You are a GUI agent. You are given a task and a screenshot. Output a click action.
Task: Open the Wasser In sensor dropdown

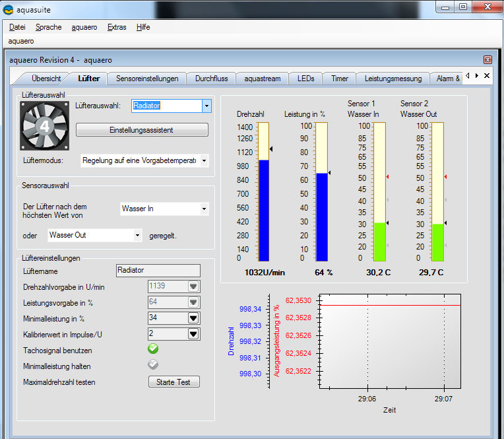204,209
